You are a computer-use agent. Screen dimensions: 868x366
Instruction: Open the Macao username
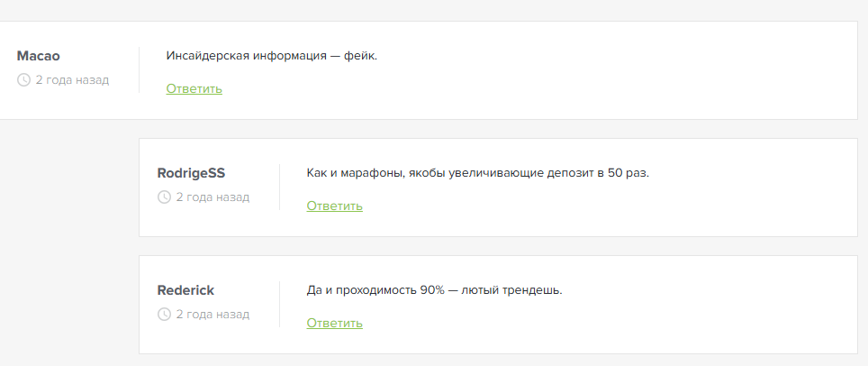(38, 56)
